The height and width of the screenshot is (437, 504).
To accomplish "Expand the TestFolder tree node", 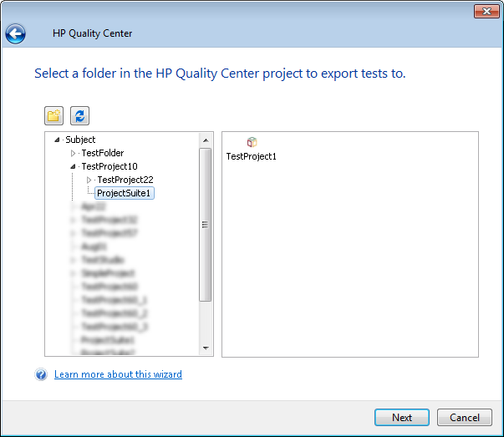I will tap(73, 154).
